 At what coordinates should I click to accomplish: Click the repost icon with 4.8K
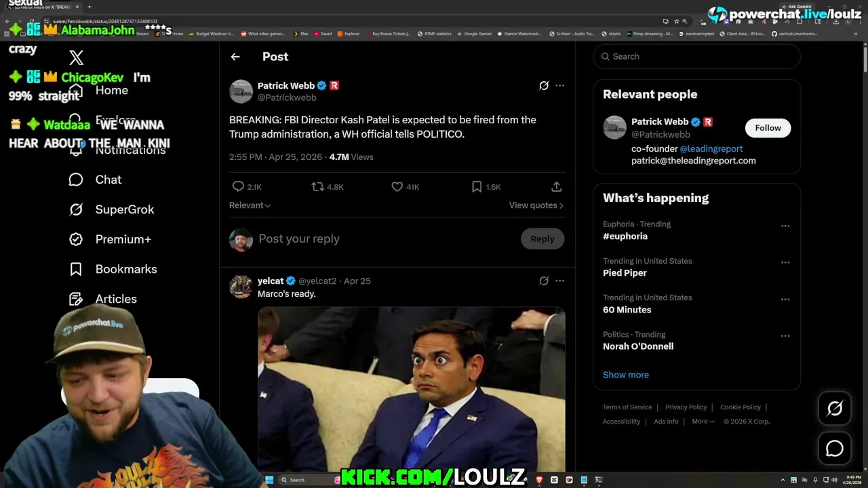pos(317,186)
